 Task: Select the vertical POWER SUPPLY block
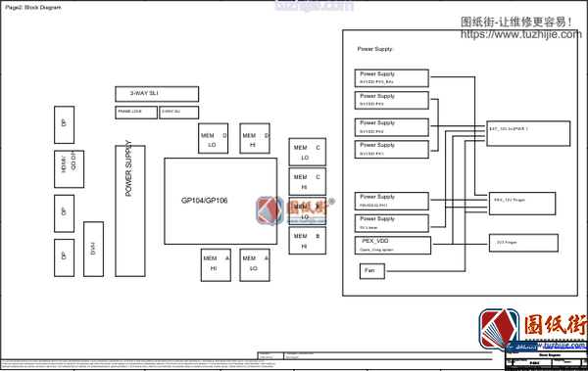130,211
